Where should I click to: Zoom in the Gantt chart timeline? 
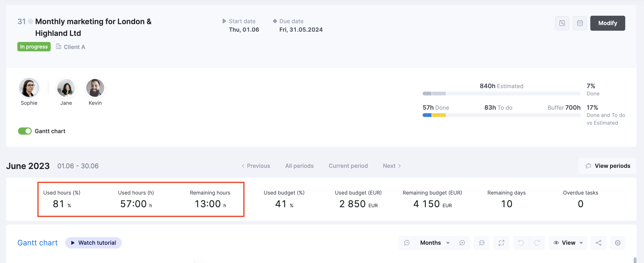462,243
